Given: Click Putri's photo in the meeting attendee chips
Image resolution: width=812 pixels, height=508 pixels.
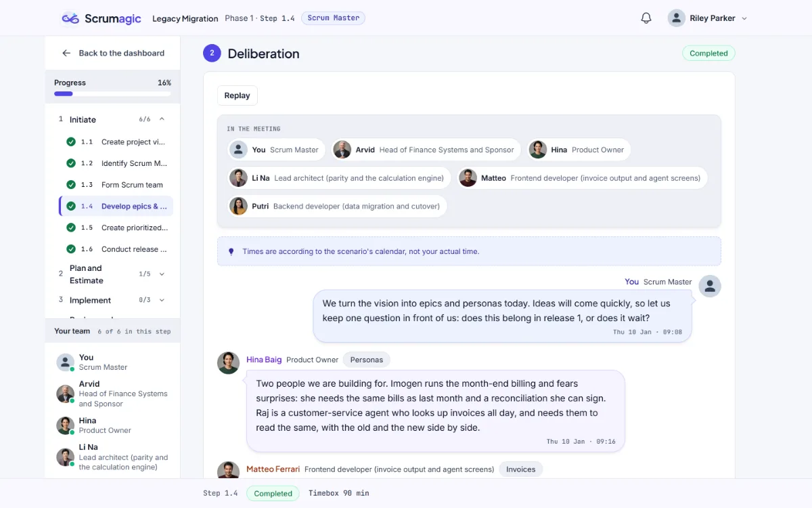Looking at the screenshot, I should tap(238, 206).
